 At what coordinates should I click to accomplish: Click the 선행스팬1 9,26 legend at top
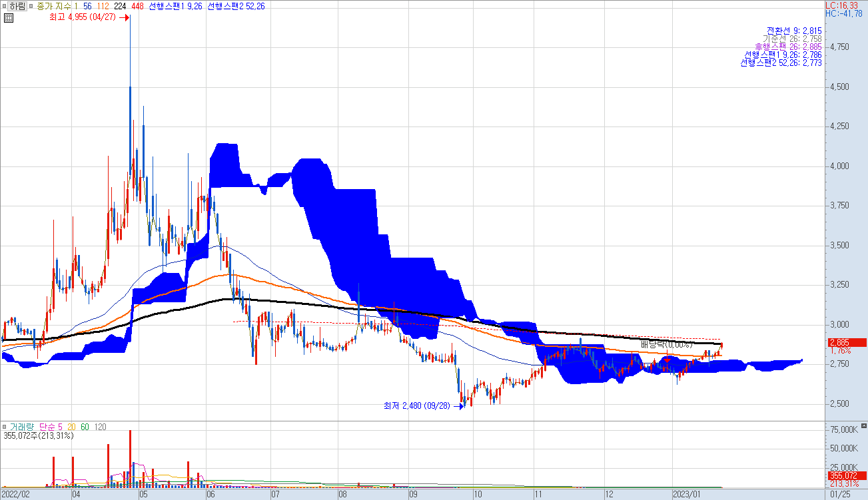pos(175,6)
